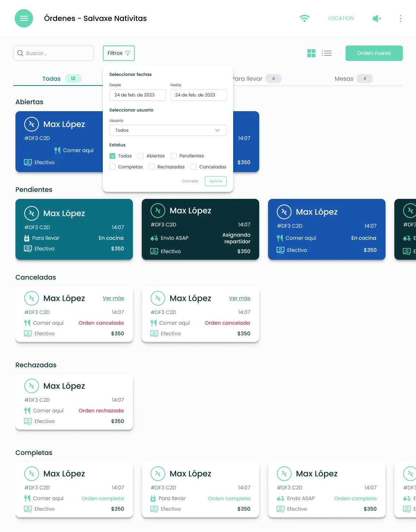Click the search magnifier icon
This screenshot has height=532, width=416.
pyautogui.click(x=21, y=53)
